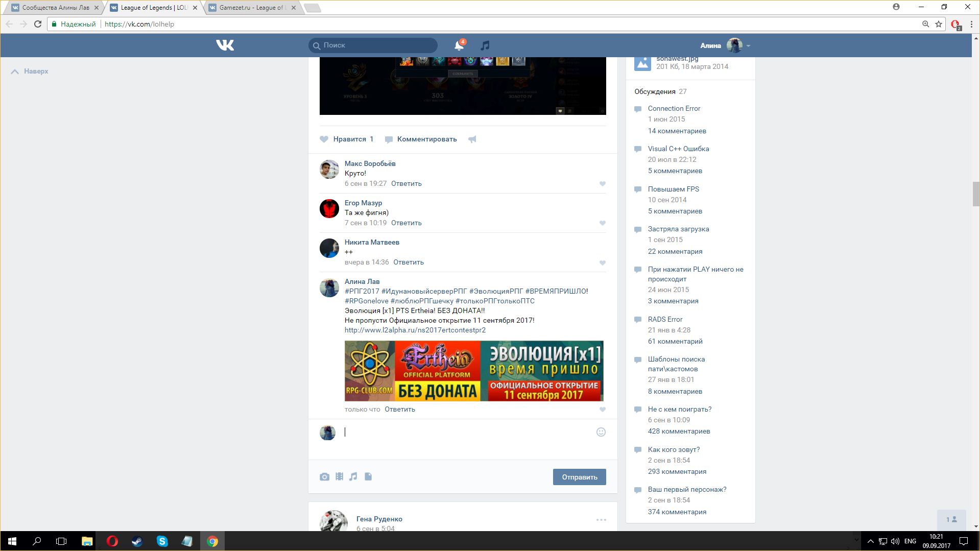Bookmark page with the star icon
The height and width of the screenshot is (551, 980).
[x=939, y=24]
